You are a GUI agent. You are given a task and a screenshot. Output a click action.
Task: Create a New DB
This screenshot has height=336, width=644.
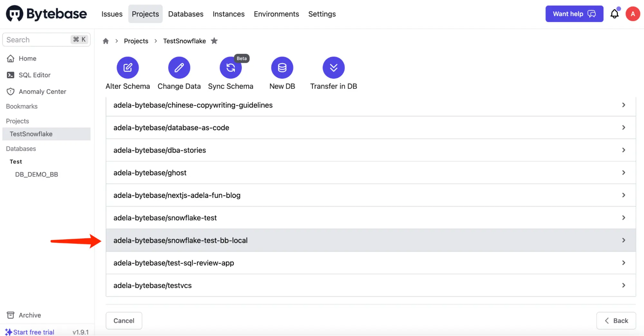click(282, 73)
